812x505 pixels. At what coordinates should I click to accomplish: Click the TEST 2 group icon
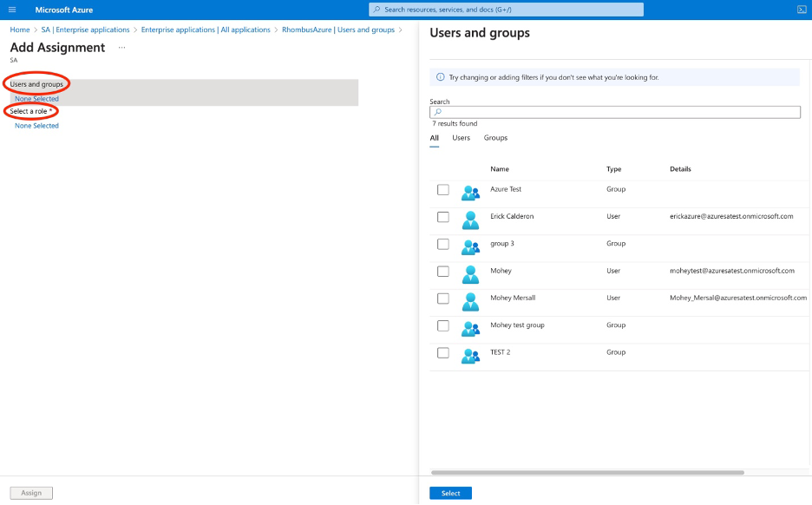[470, 356]
